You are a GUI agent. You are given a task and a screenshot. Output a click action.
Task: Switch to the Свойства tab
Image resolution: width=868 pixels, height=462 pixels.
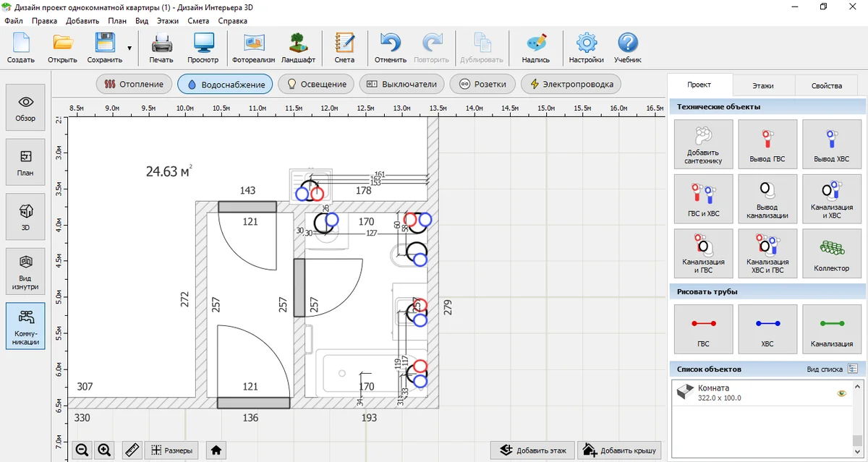(x=827, y=85)
